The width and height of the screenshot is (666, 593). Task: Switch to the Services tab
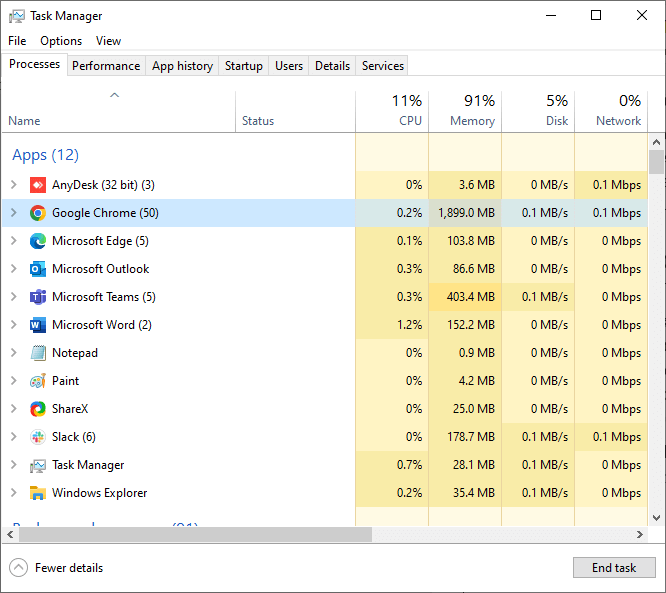[383, 66]
